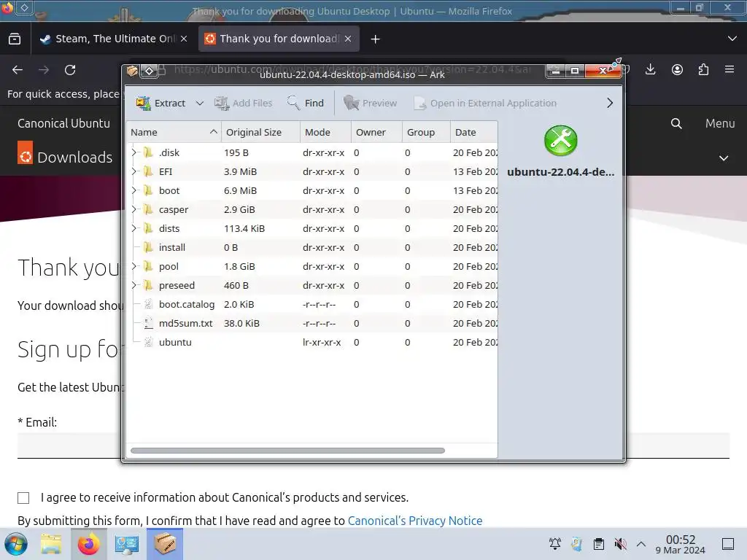Click the pool folder icon
The height and width of the screenshot is (560, 747).
148,266
